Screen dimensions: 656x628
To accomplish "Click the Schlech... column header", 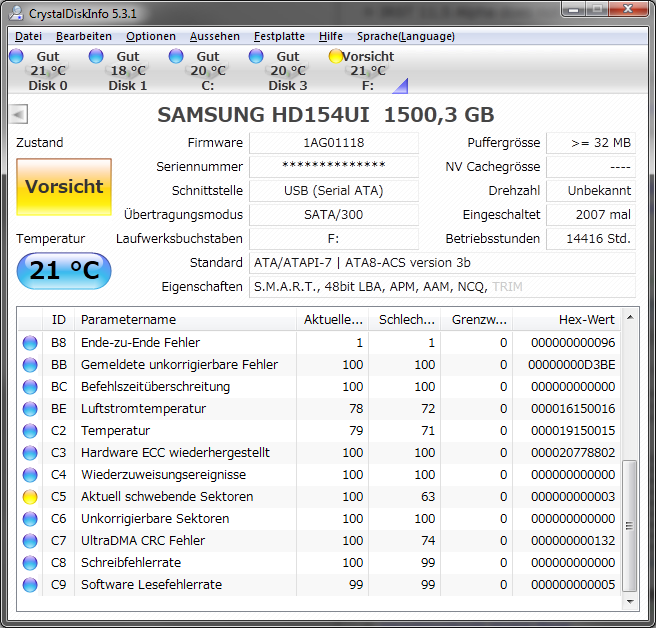I will point(405,320).
